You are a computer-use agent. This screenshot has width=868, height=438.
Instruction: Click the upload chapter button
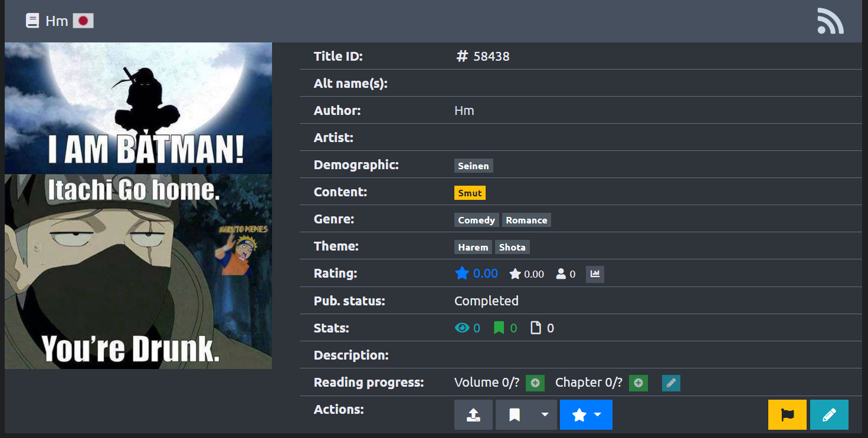[x=473, y=415]
